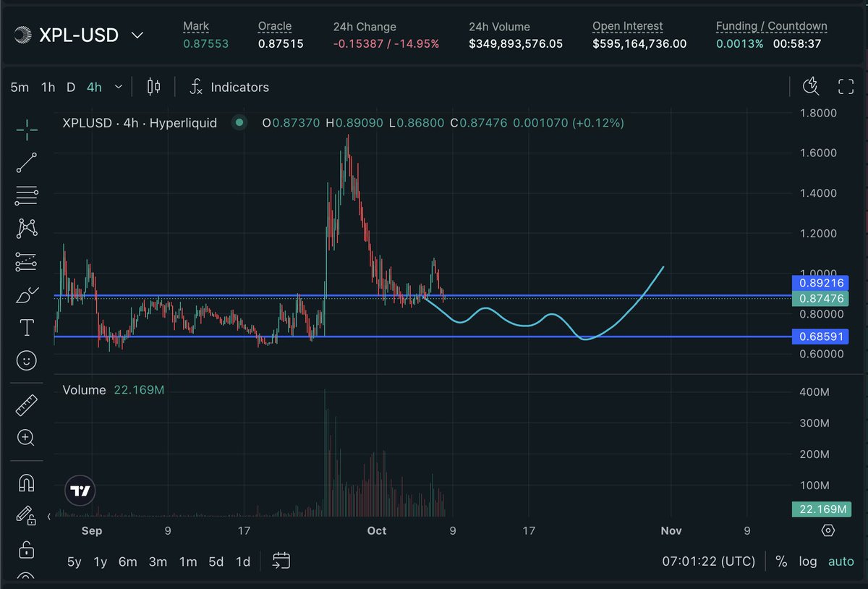Click the 0.89216 horizontal line price label
868x589 pixels.
tap(822, 283)
